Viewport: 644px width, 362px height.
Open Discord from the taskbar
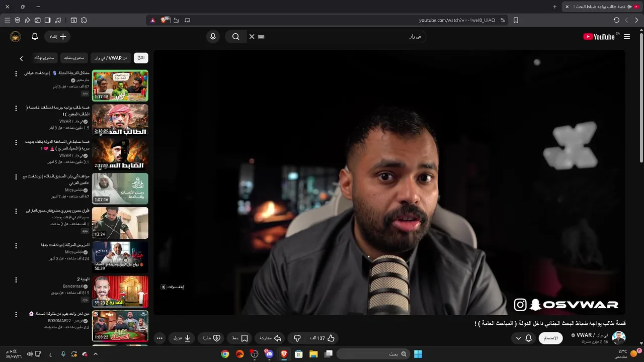(x=269, y=354)
